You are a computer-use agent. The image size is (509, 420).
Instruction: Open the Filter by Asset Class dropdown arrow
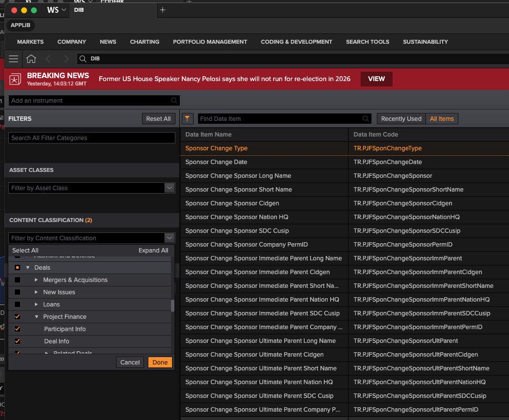click(x=170, y=188)
